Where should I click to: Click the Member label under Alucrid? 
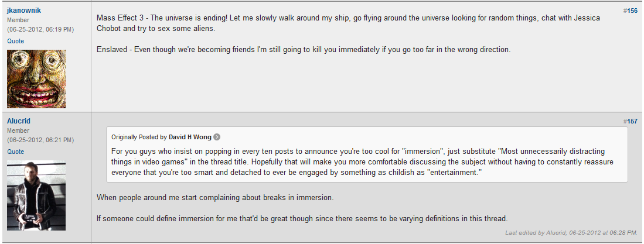tap(18, 130)
